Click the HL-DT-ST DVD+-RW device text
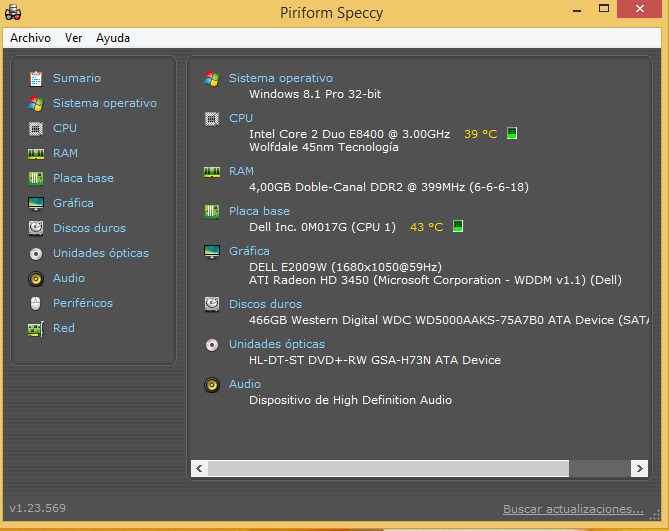The width and height of the screenshot is (669, 531). (x=375, y=360)
